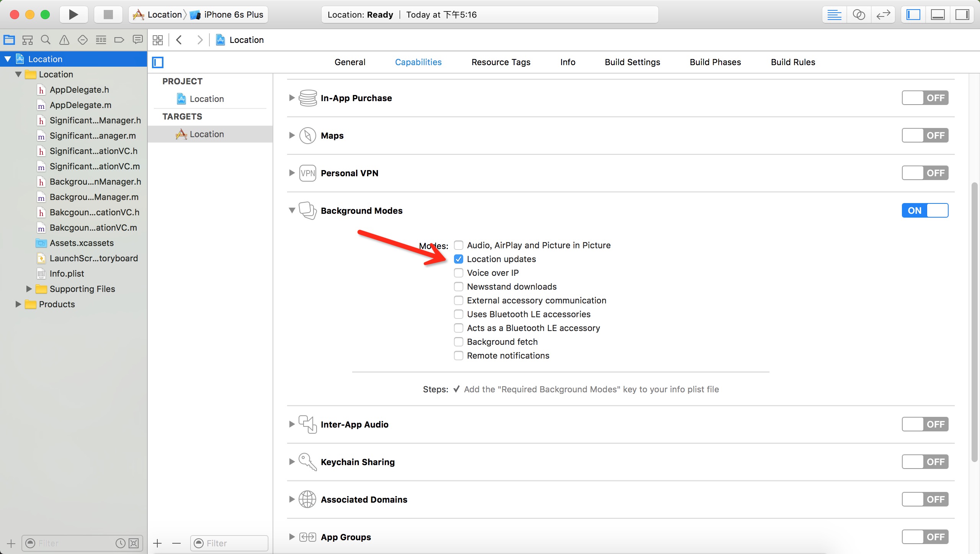Expand the Supporting Files folder
The width and height of the screenshot is (980, 554).
(x=29, y=289)
